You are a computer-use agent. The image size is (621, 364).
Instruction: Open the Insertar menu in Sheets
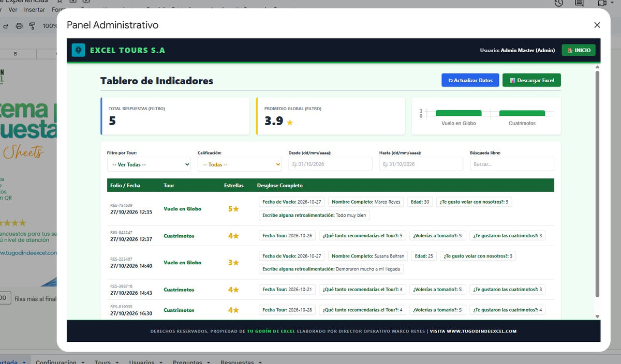34,10
